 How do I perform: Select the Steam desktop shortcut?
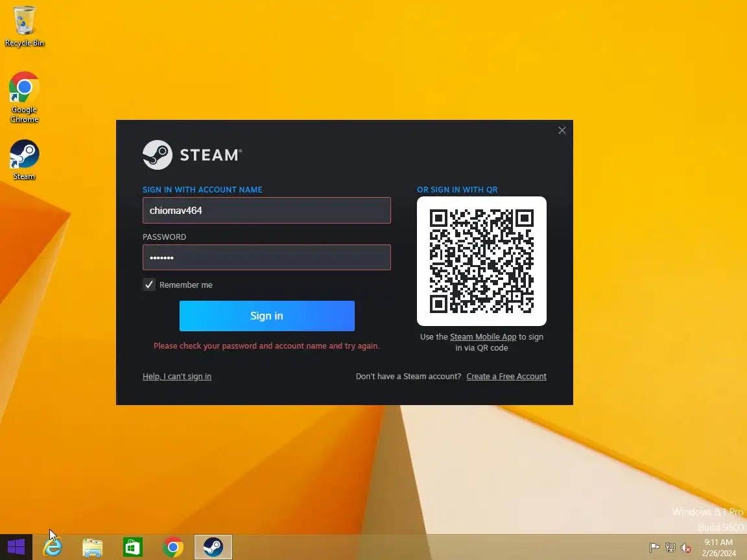point(24,160)
